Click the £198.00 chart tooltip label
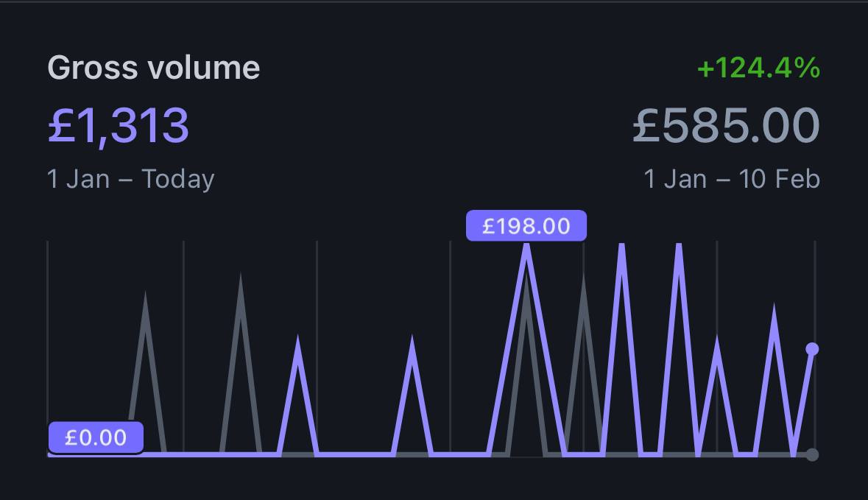 coord(526,226)
